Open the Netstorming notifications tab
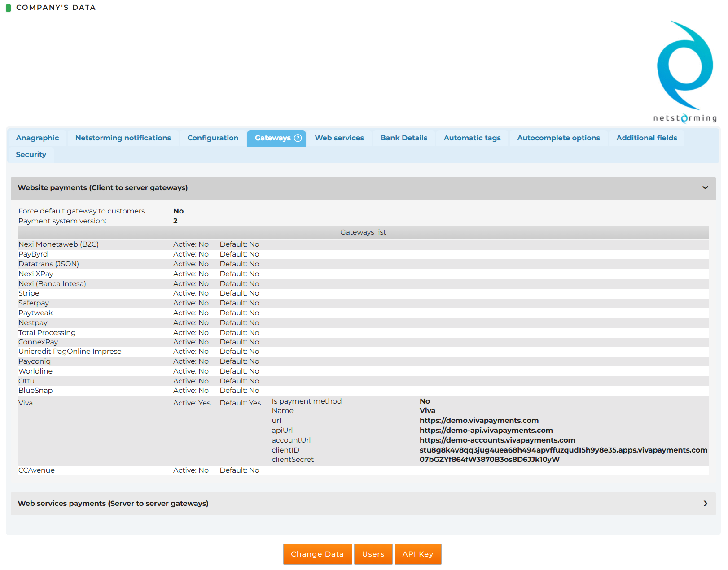This screenshot has height=570, width=728. pos(123,138)
